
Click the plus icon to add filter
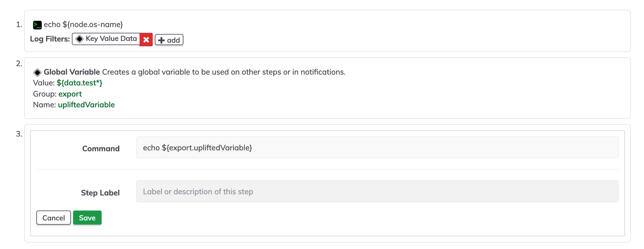coord(161,40)
